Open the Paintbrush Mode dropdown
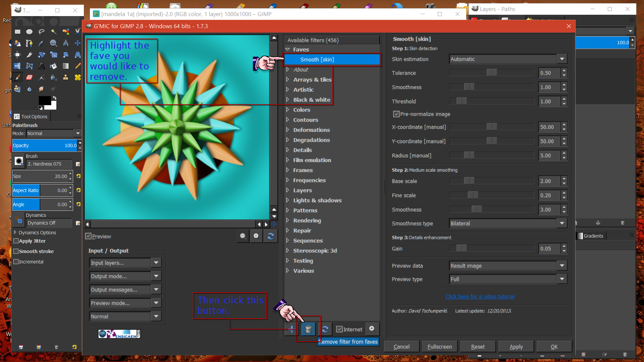 coord(54,133)
